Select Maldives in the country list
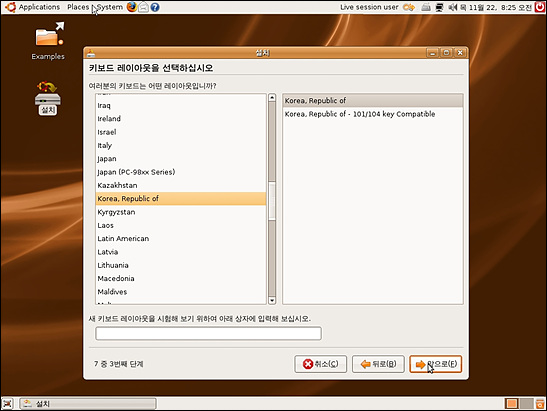Screen dimensions: 547x411 (181, 292)
